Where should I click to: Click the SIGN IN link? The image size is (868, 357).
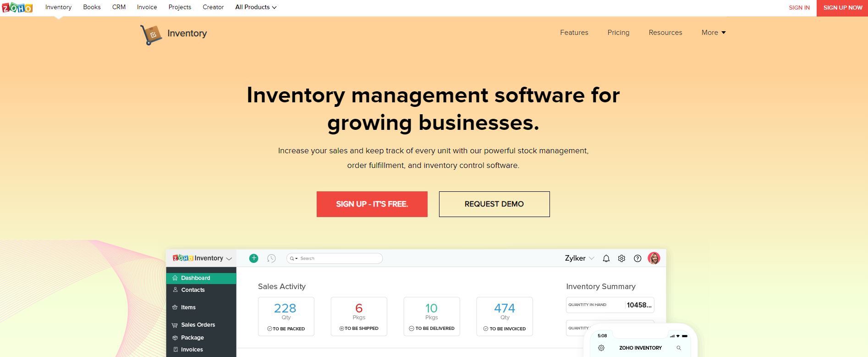[799, 8]
